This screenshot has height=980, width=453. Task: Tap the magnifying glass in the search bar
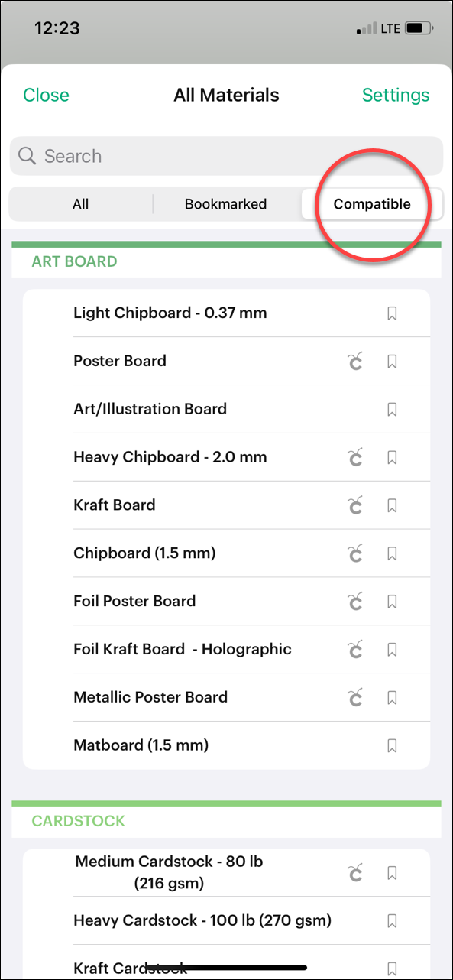(x=27, y=156)
